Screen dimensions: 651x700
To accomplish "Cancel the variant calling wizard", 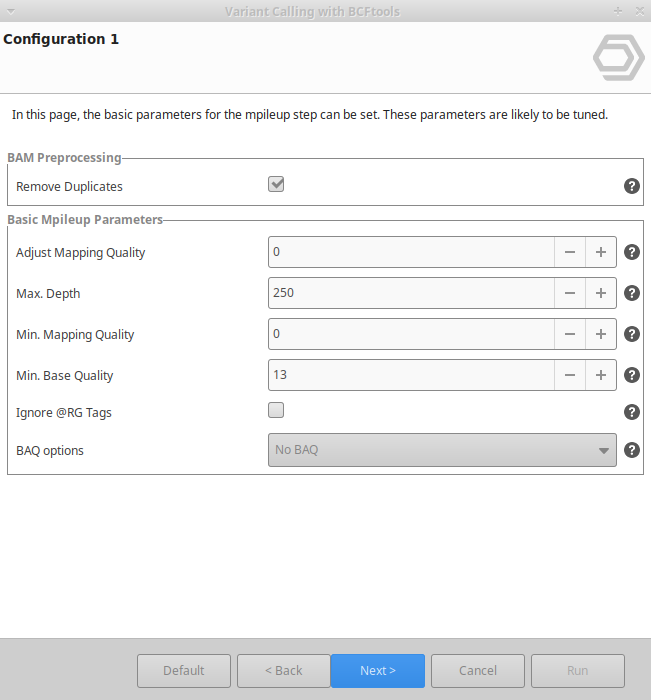I will point(478,671).
